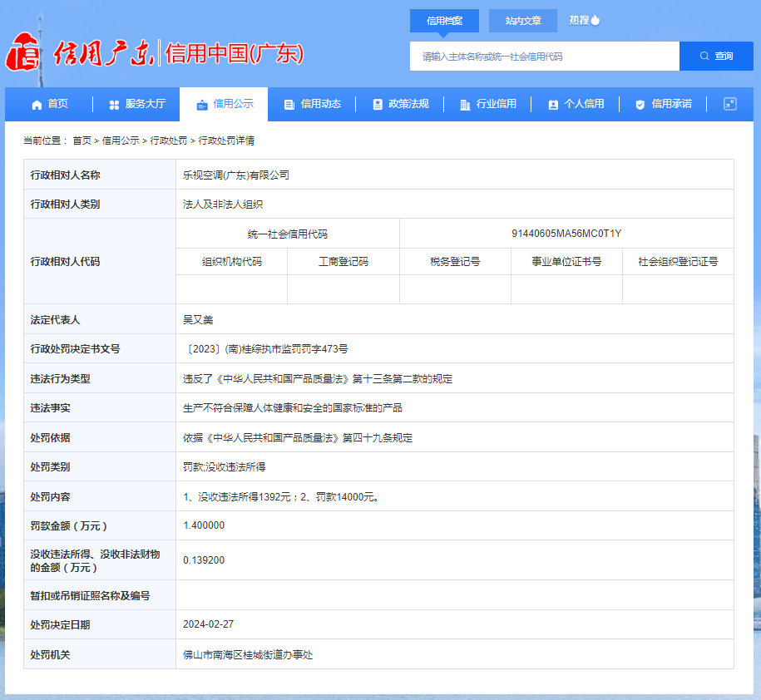Focus the credit code search input field
Screen dimensions: 761x700
tap(545, 57)
